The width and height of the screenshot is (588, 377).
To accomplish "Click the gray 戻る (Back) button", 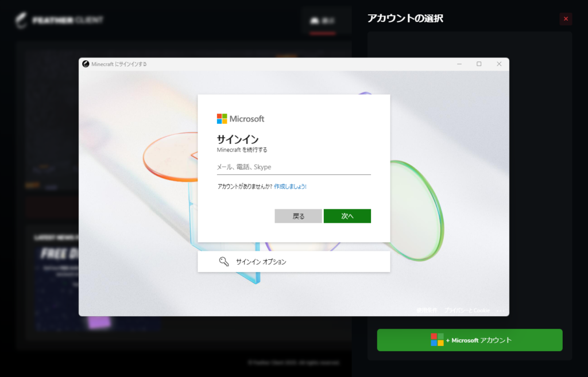I will (298, 216).
